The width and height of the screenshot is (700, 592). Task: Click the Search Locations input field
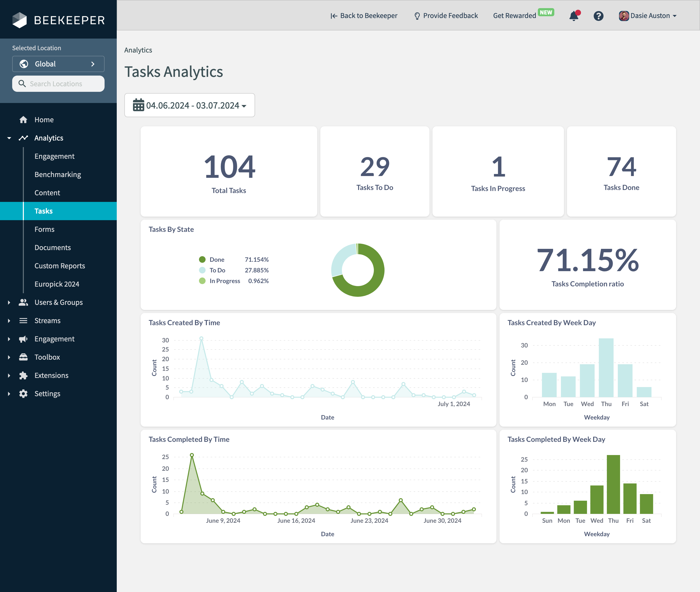[58, 83]
